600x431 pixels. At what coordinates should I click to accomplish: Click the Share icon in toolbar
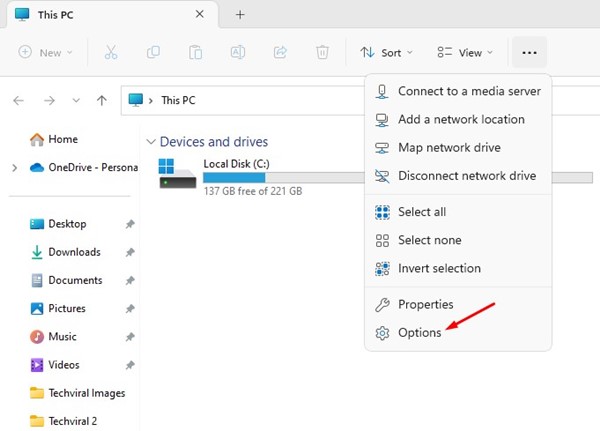280,52
